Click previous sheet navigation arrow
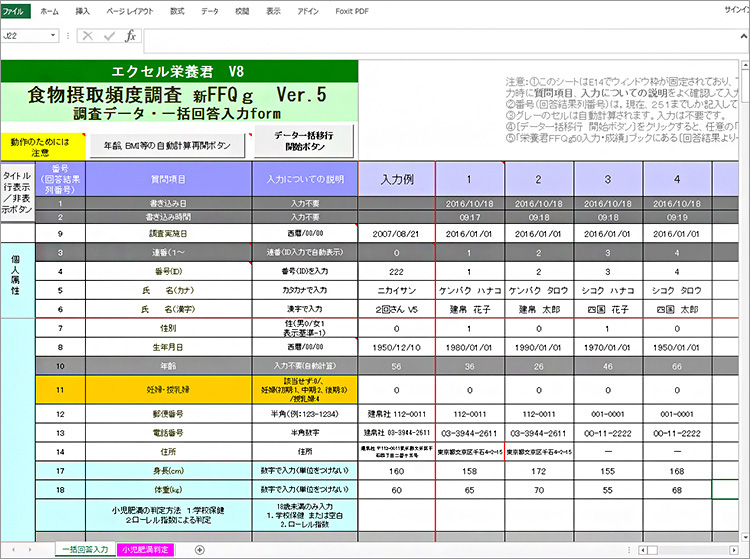 (13, 550)
